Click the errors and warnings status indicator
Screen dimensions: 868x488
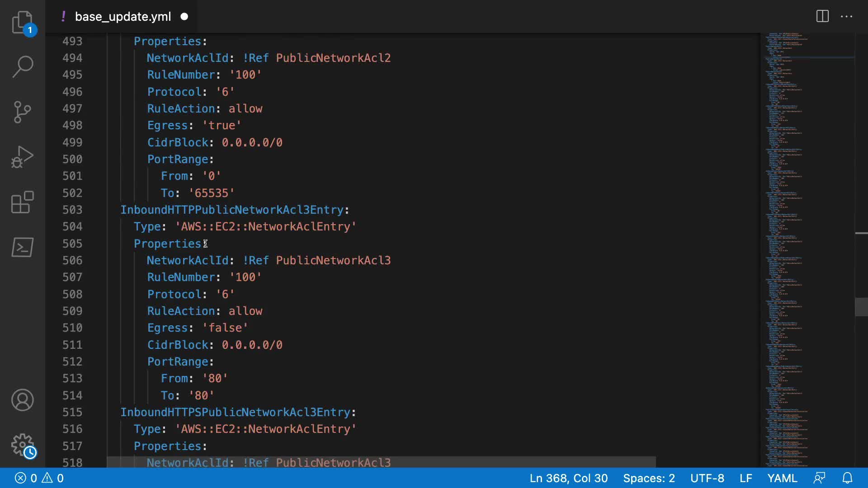click(x=39, y=478)
